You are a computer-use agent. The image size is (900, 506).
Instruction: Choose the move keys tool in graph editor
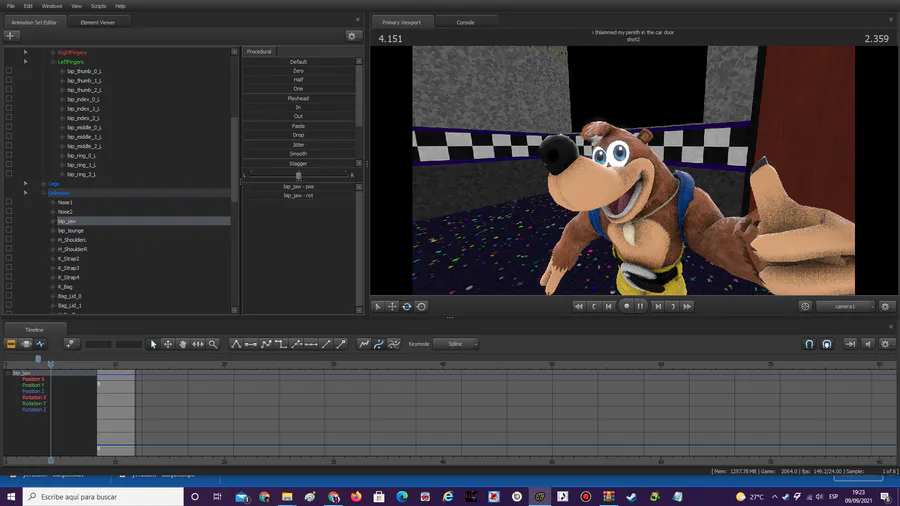(x=168, y=344)
